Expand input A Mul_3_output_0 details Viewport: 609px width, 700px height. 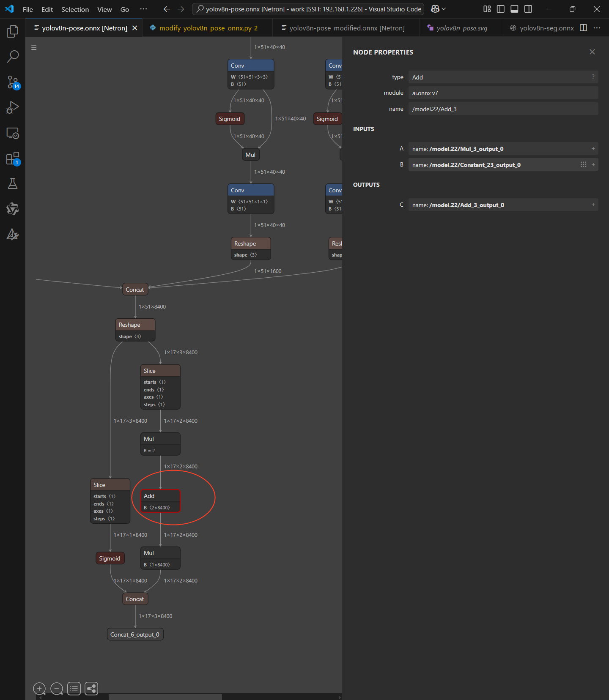click(x=593, y=149)
